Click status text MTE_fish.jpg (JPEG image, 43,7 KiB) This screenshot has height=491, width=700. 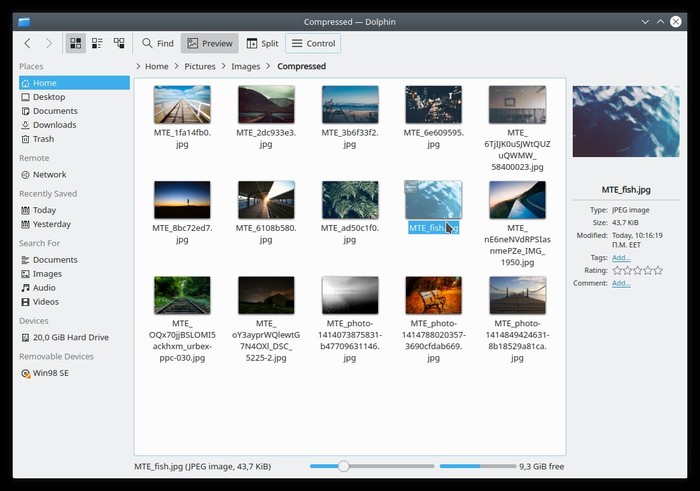pyautogui.click(x=203, y=466)
